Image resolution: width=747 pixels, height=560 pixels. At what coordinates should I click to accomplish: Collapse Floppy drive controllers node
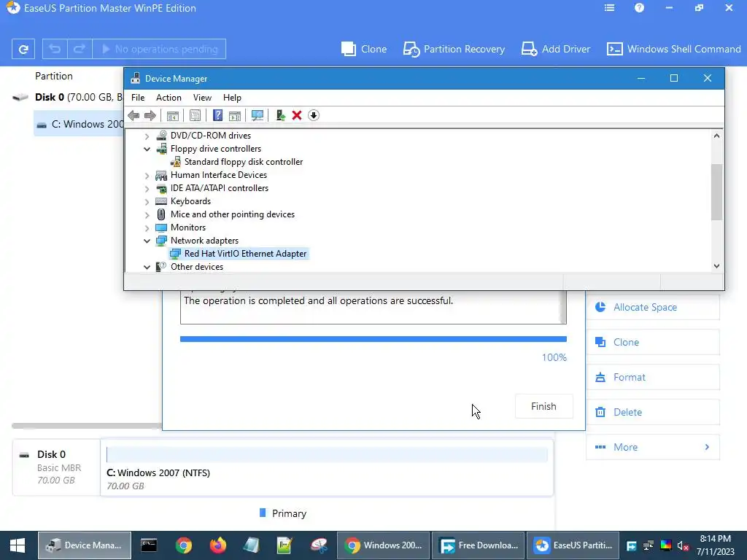(147, 149)
